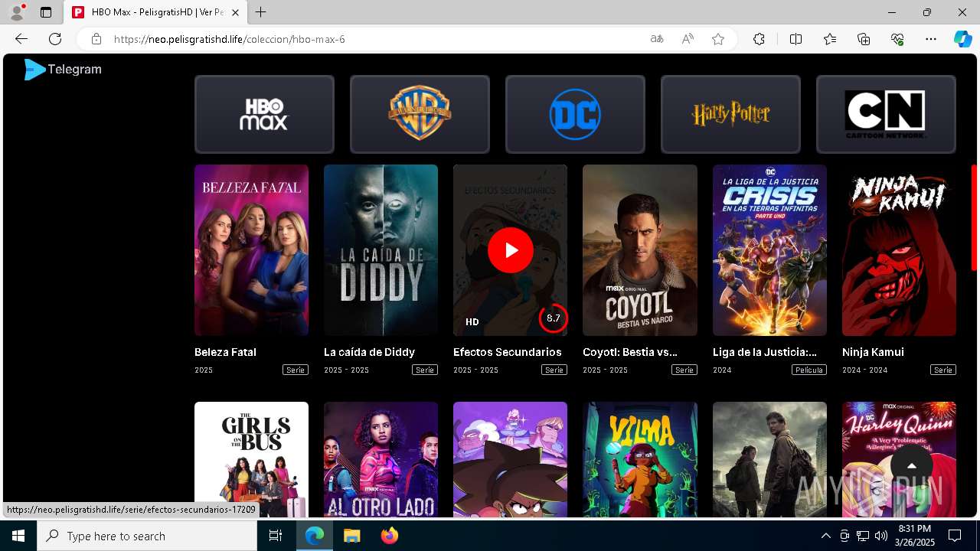Click the page vertical scrollbar thumb

click(x=974, y=217)
